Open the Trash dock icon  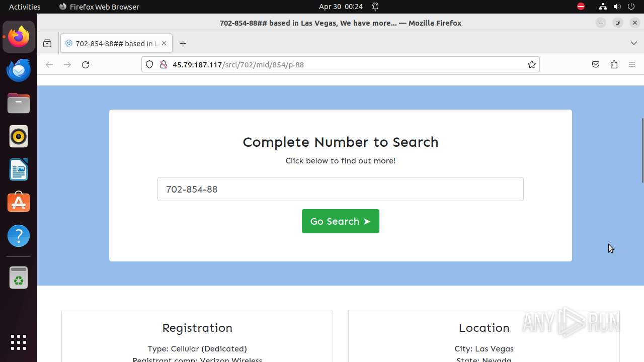pyautogui.click(x=19, y=278)
